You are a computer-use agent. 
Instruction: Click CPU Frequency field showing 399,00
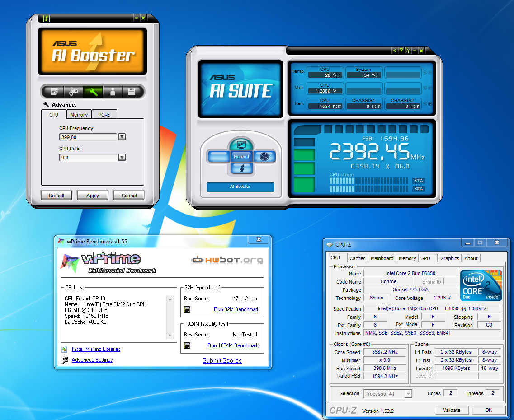point(88,137)
